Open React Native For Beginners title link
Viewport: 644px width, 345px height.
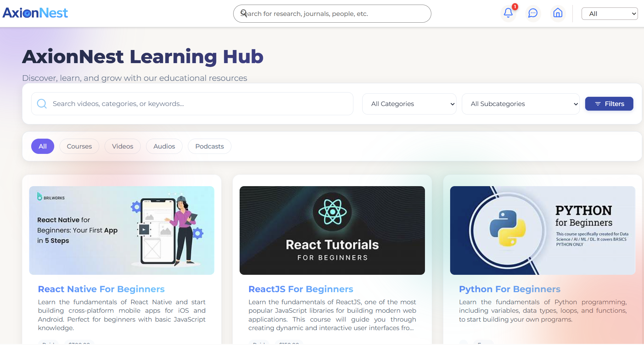tap(101, 289)
